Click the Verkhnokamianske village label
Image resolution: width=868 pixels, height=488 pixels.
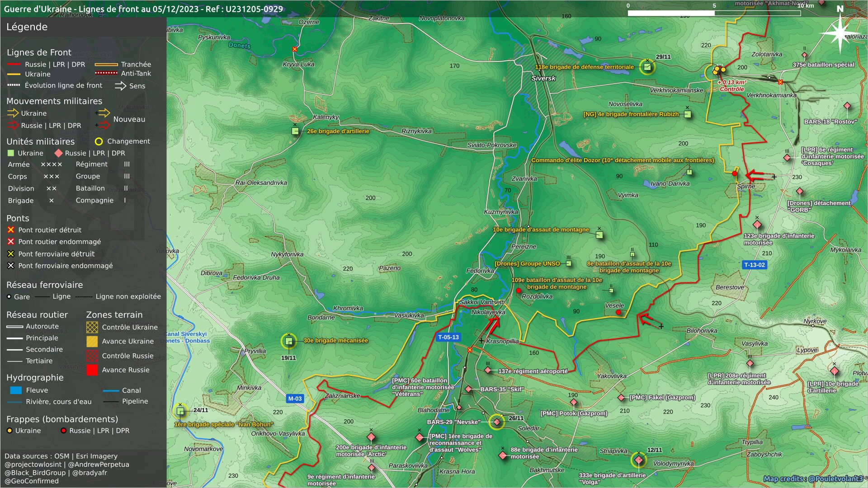676,90
